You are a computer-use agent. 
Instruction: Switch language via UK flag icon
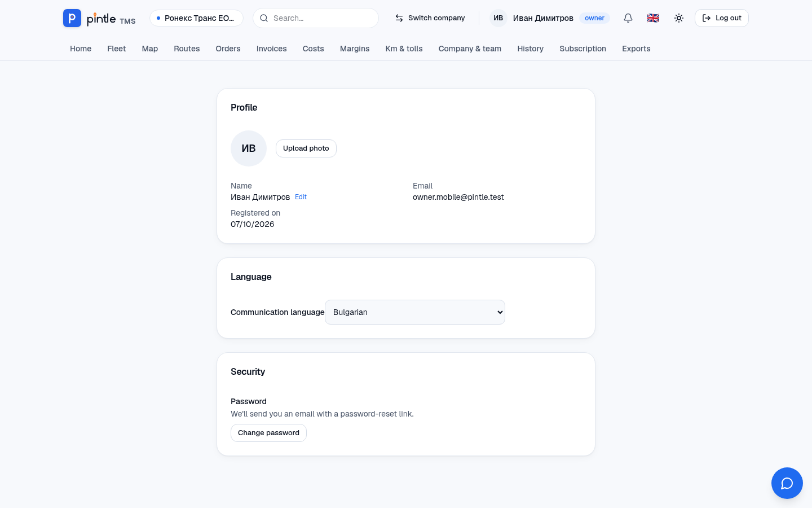click(653, 18)
